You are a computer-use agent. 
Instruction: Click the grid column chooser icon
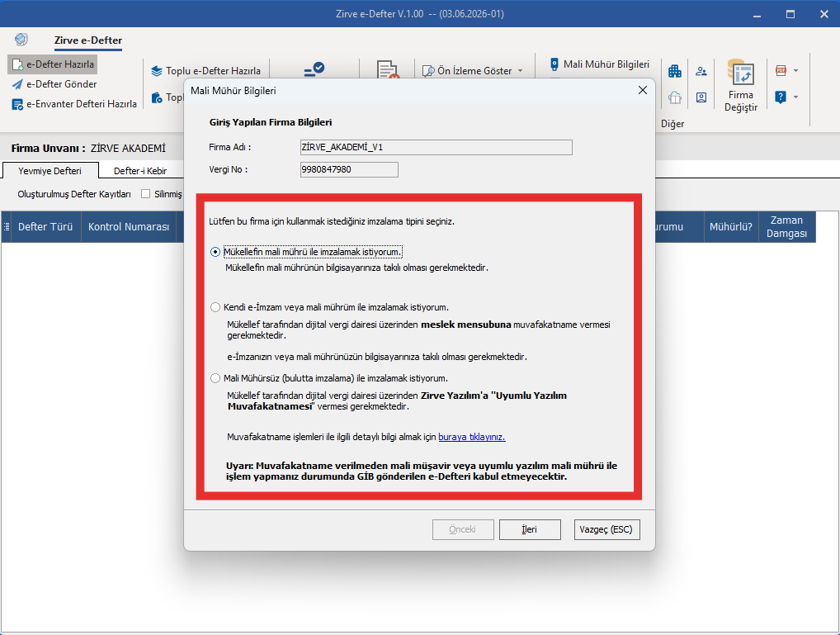[6, 227]
